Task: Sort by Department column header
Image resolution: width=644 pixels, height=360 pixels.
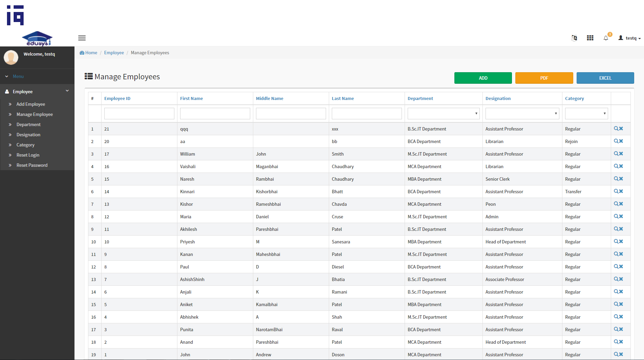Action: pos(420,98)
